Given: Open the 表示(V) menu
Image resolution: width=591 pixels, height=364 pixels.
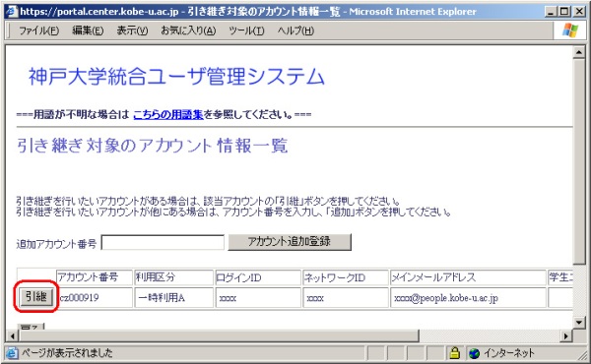Looking at the screenshot, I should pyautogui.click(x=132, y=30).
